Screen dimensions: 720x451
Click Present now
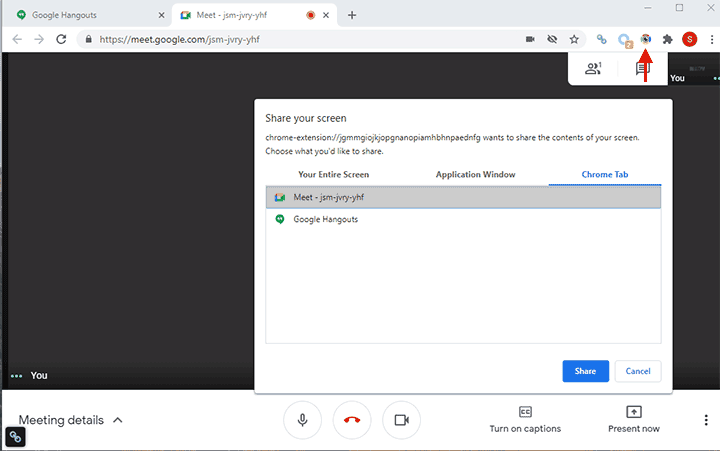pos(634,419)
